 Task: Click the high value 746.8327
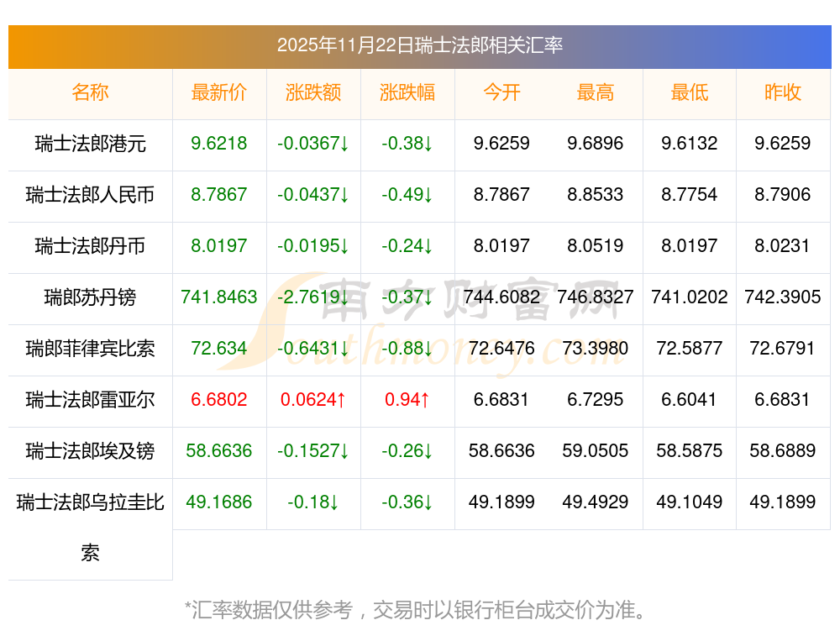click(596, 297)
